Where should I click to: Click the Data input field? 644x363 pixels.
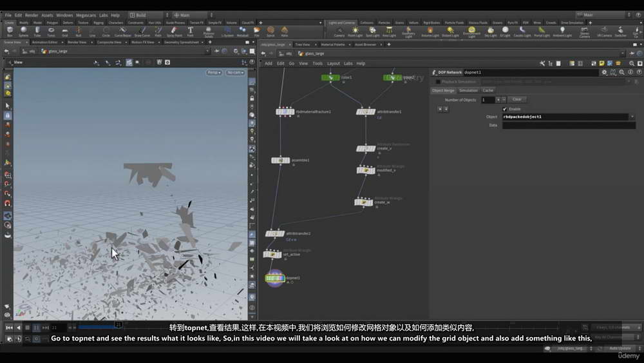(569, 125)
